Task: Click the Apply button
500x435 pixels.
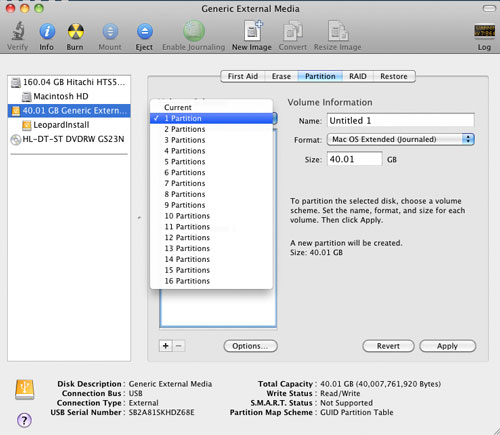Action: point(448,346)
